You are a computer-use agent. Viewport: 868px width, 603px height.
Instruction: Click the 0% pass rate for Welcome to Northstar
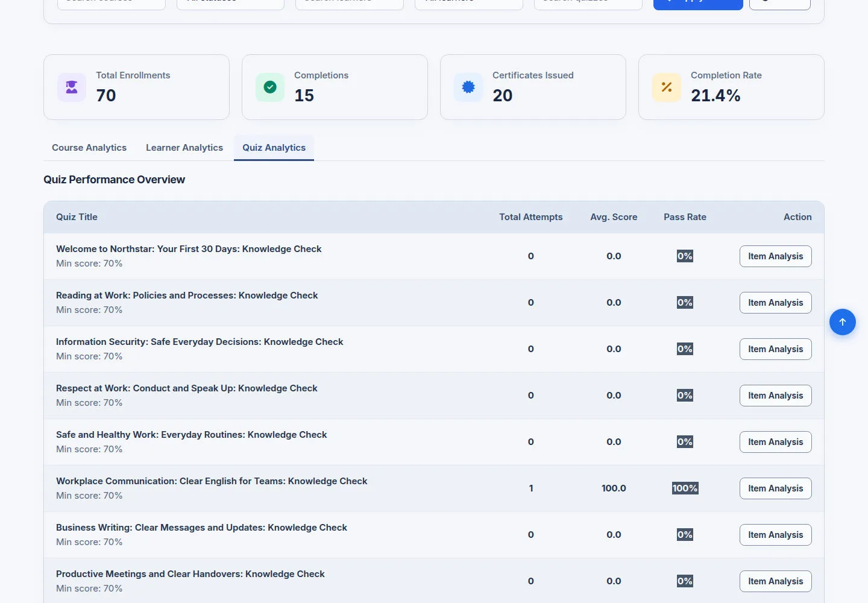coord(685,256)
